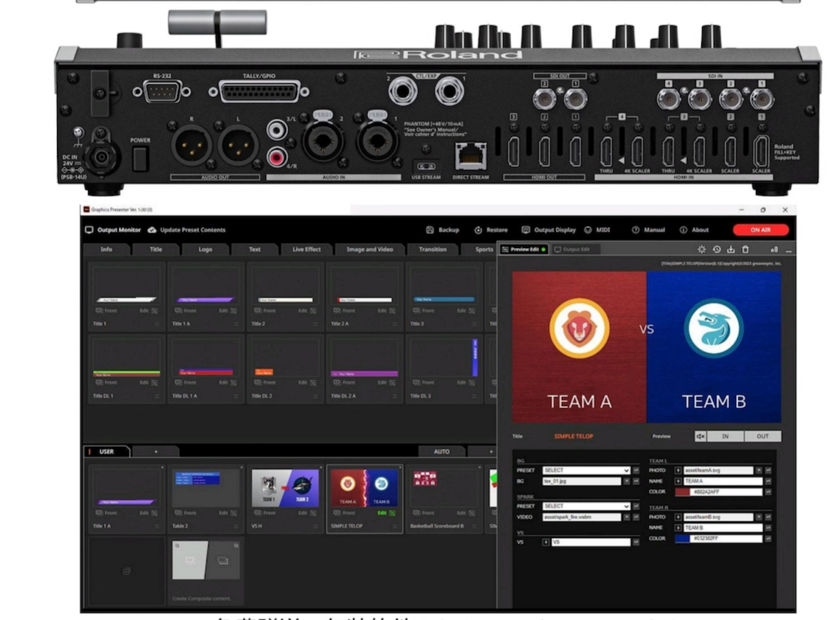Click the TEAM R blue color swatch

coord(683,539)
